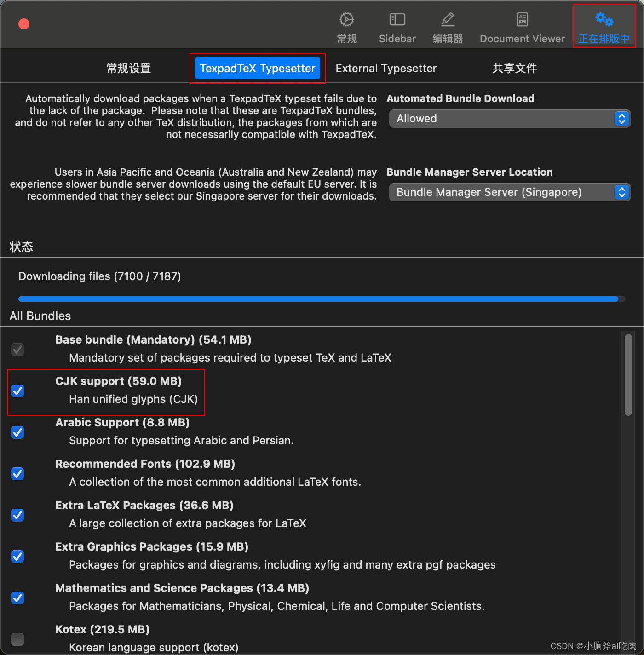644x655 pixels.
Task: Click the download progress bar
Action: click(x=322, y=299)
